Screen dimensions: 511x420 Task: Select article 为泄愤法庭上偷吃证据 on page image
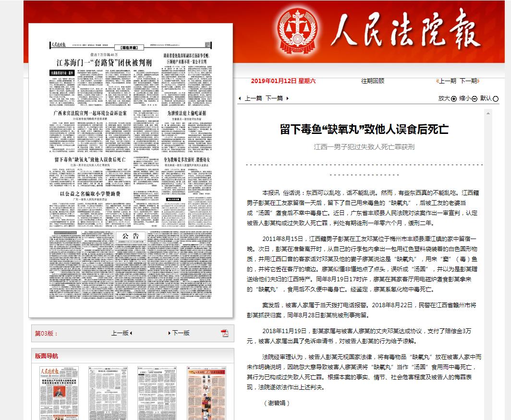[x=187, y=113]
